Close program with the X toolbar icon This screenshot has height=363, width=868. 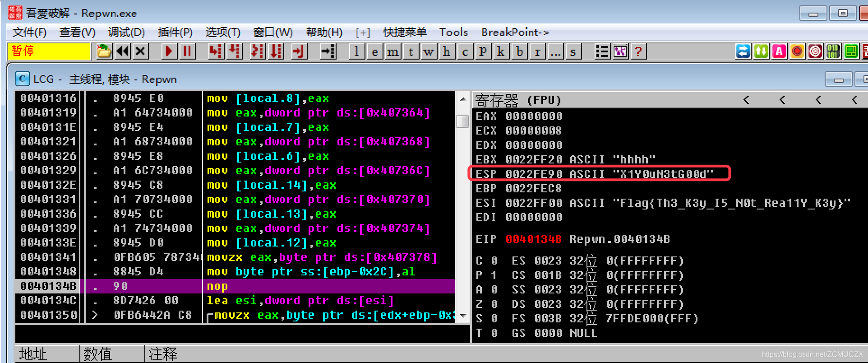[141, 51]
